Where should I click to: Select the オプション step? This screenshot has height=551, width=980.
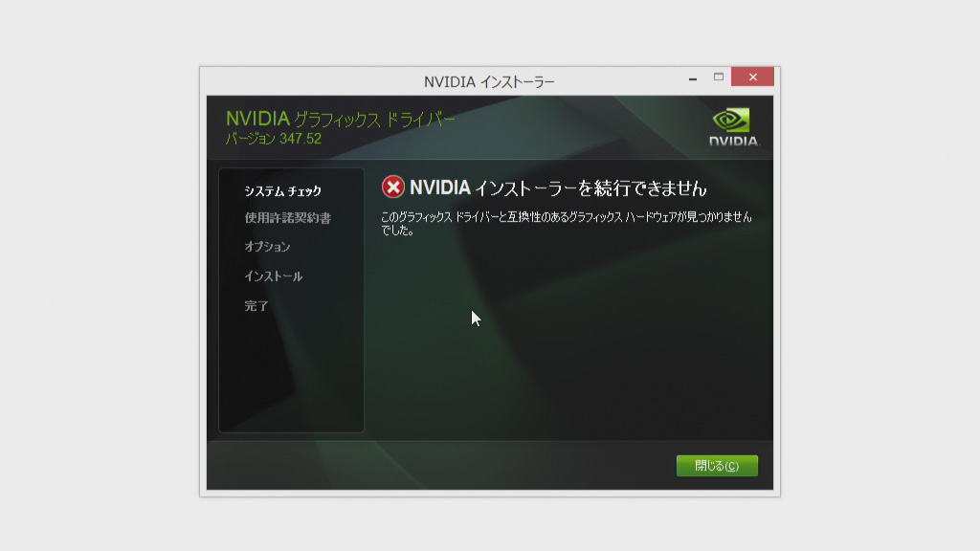click(267, 247)
